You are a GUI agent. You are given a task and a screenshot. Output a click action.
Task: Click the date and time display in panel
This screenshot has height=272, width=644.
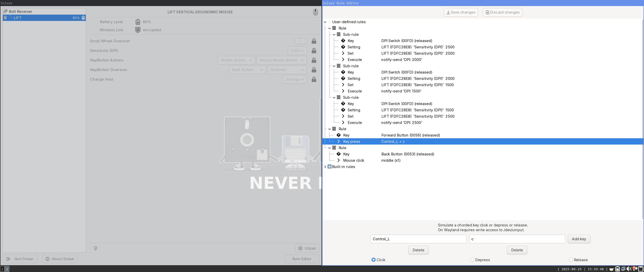pyautogui.click(x=582, y=269)
